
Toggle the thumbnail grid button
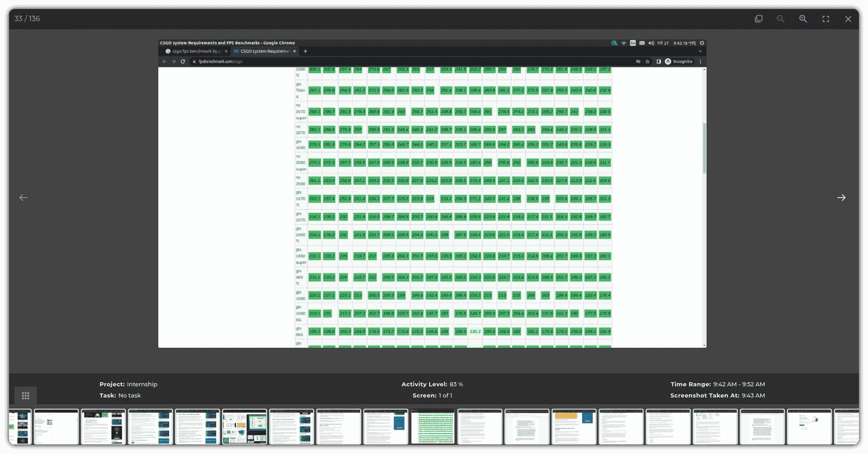(25, 396)
